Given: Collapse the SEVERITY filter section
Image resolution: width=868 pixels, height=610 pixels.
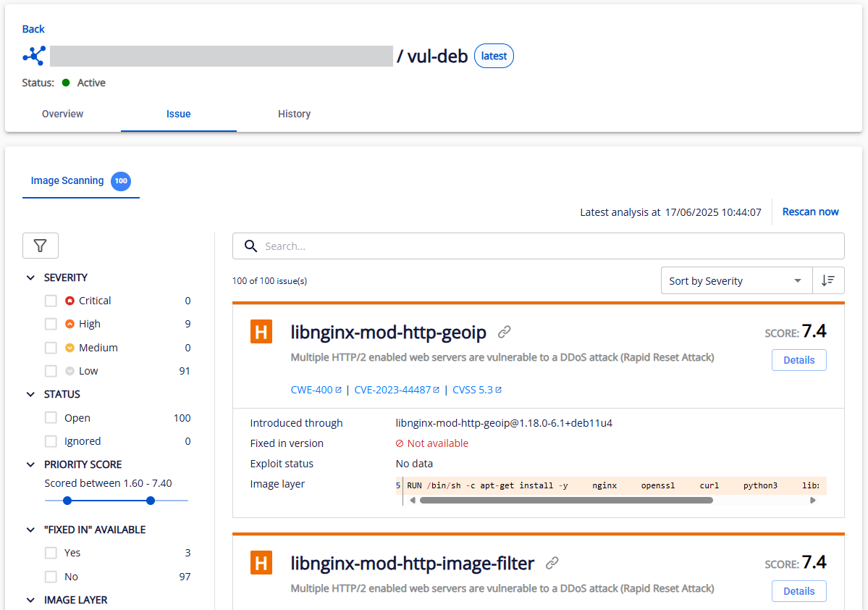Looking at the screenshot, I should point(30,277).
